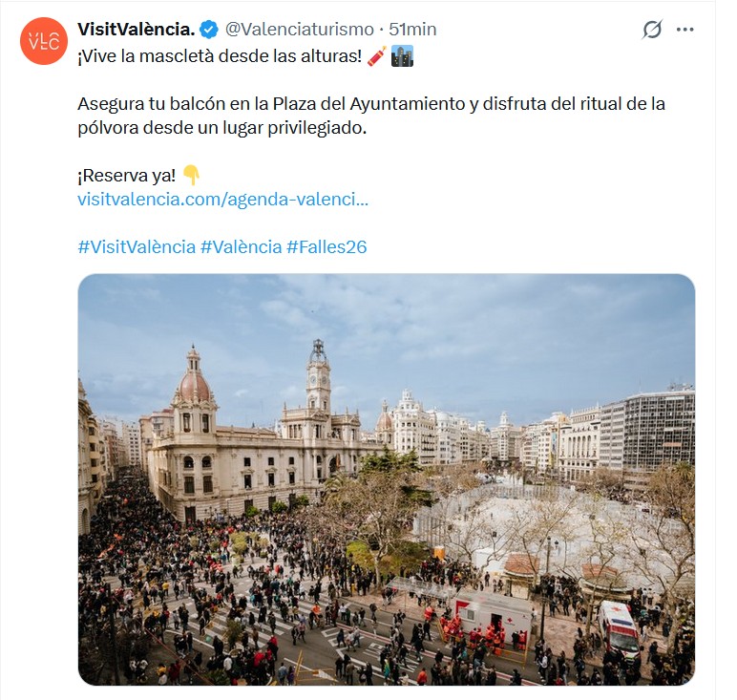Select the #VisitValència hashtag

(137, 246)
